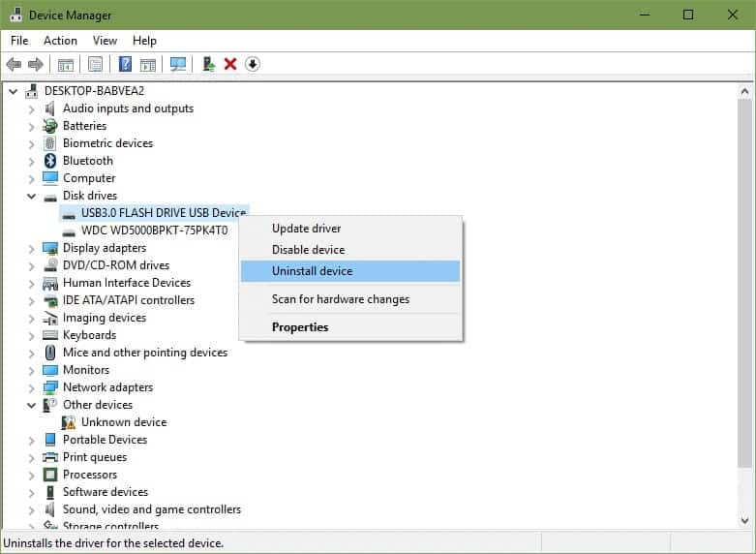
Task: Click the Mice and pointing devices icon
Action: pos(50,353)
